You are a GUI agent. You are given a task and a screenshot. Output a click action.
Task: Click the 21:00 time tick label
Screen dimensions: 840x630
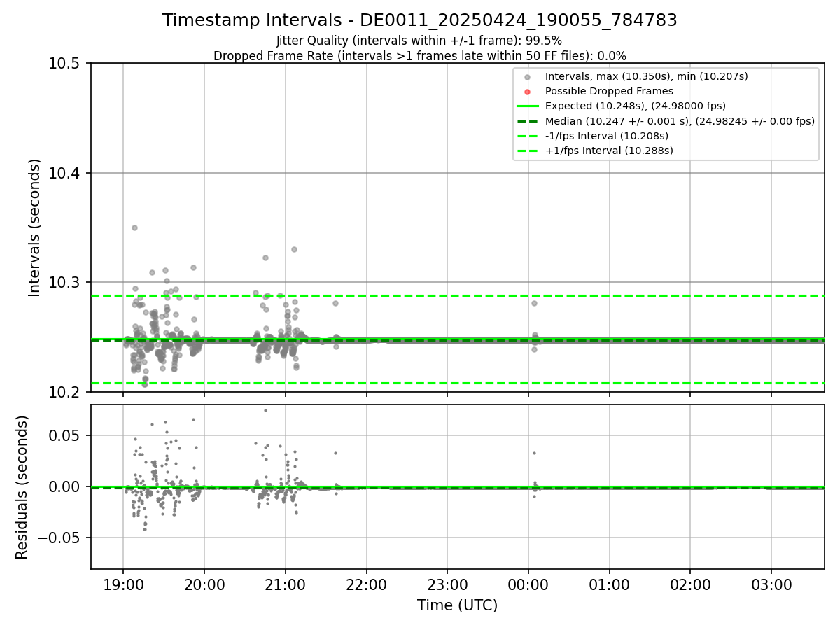pyautogui.click(x=286, y=585)
